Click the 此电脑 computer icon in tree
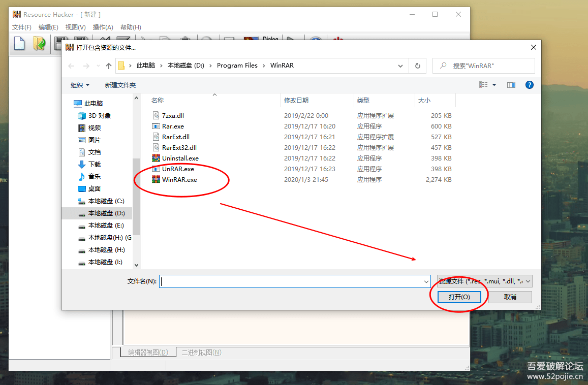This screenshot has height=385, width=588. [x=78, y=104]
